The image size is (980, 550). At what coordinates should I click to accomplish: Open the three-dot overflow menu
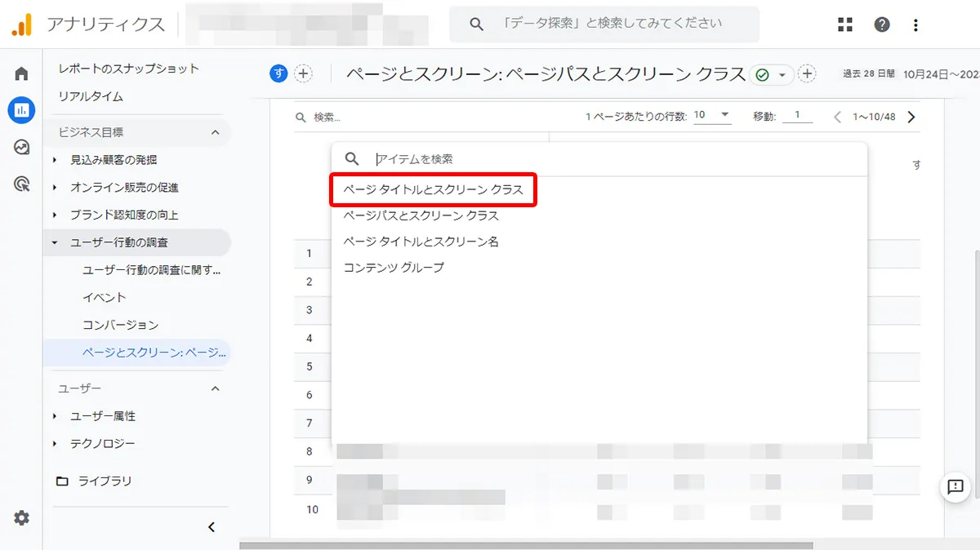coord(915,24)
